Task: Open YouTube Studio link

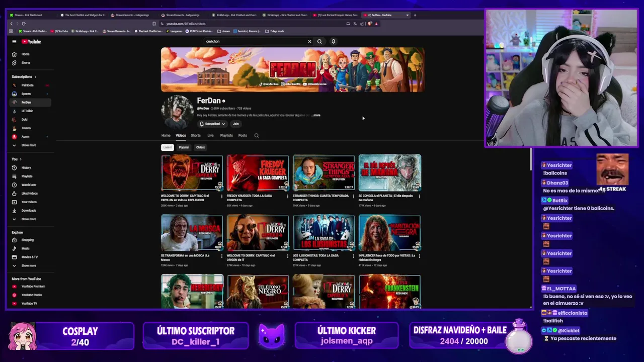Action: coord(30,295)
